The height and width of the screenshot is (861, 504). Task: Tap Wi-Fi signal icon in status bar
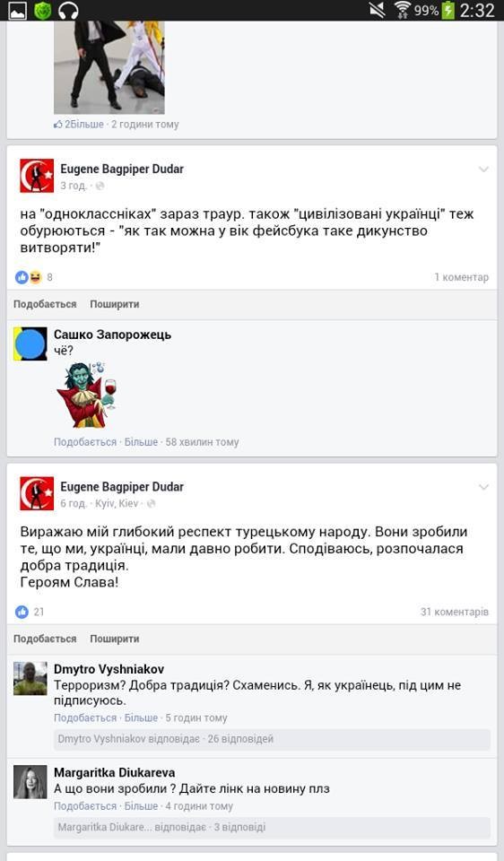[403, 10]
